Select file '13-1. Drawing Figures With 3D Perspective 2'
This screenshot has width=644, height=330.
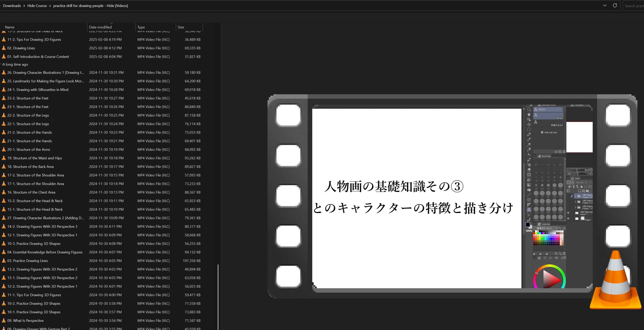pos(42,277)
